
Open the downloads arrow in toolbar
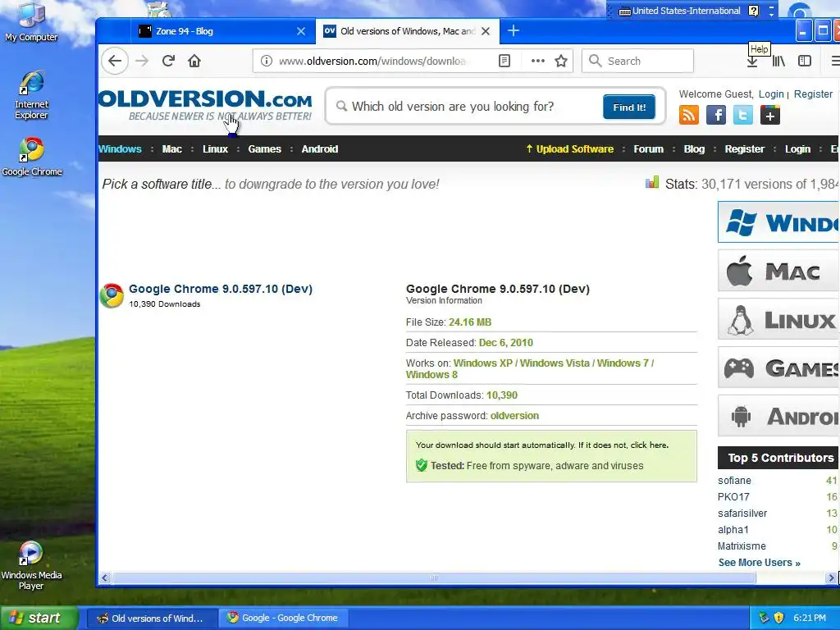click(752, 61)
